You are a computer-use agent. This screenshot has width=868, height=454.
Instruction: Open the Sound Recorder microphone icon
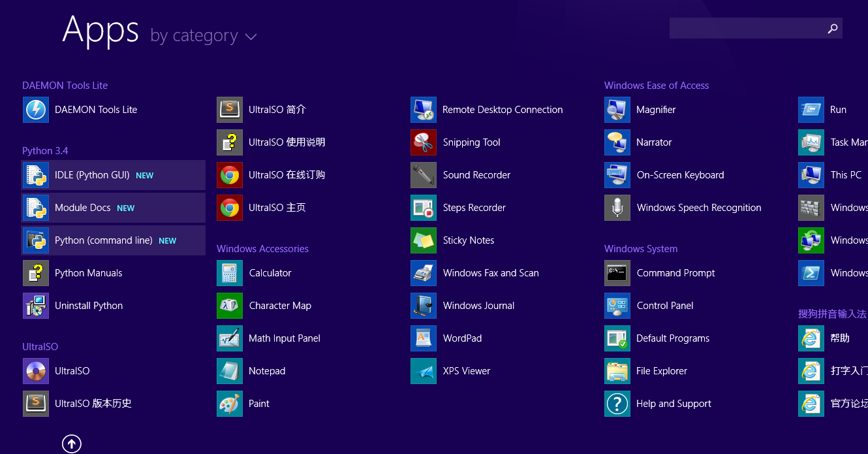point(424,175)
